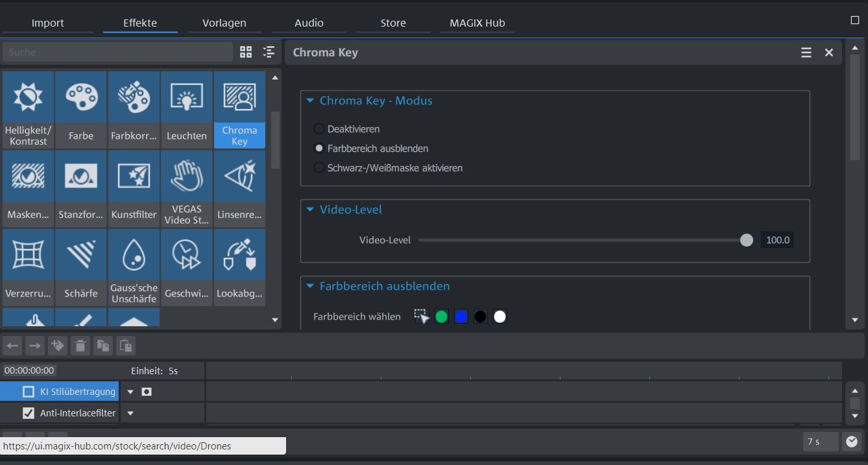Open the Helligkeit/Kontrast effect
868x465 pixels.
[x=28, y=109]
